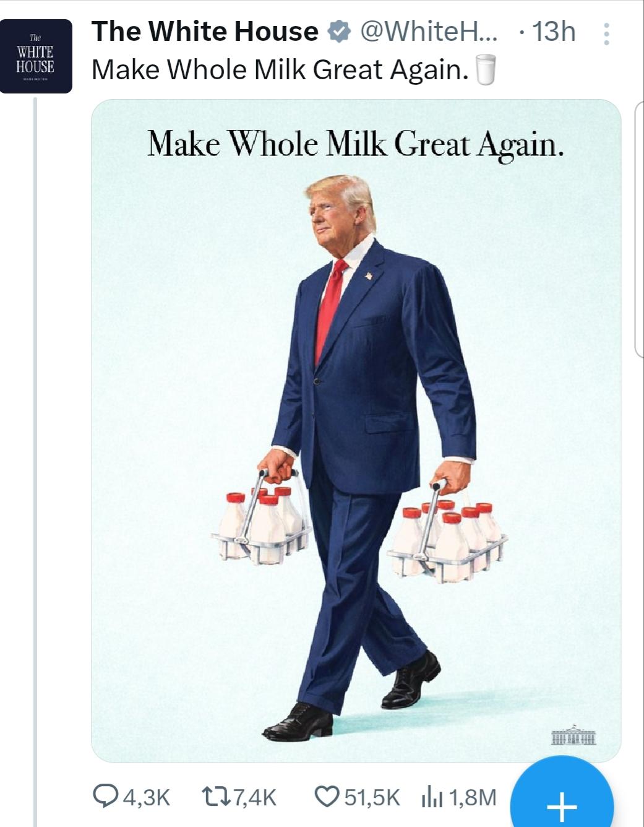View post analytics bar chart icon
The height and width of the screenshot is (827, 644).
[432, 797]
